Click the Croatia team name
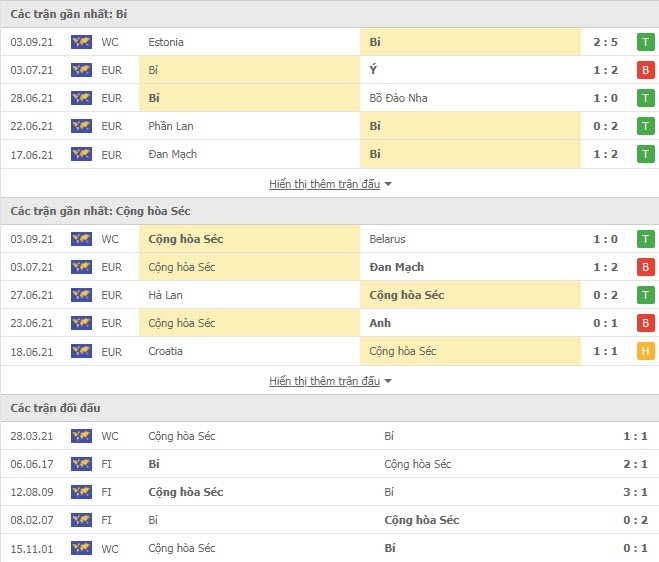 pyautogui.click(x=166, y=351)
